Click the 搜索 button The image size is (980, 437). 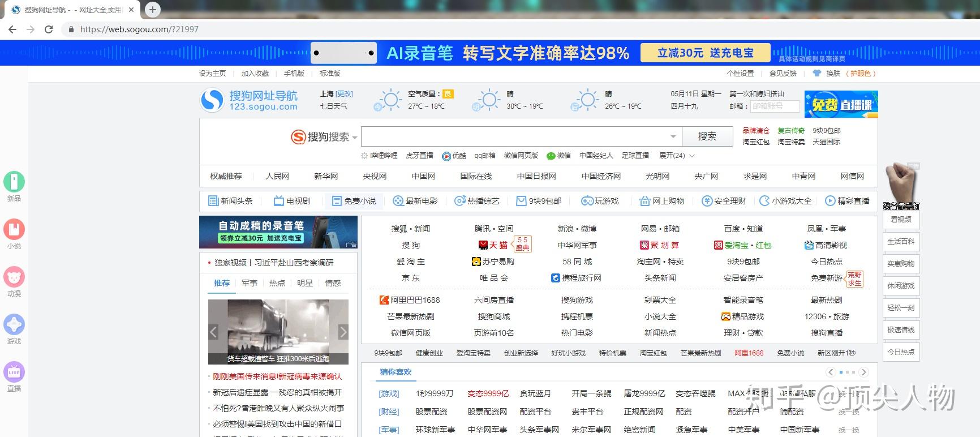[x=707, y=136]
